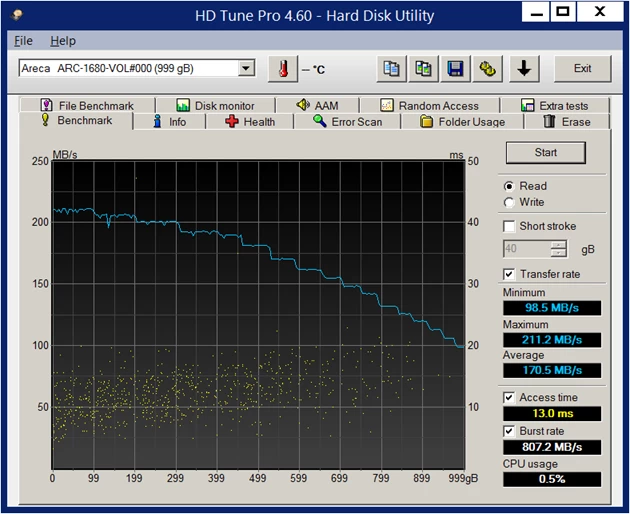Enable the Short stroke checkbox

pos(509,226)
